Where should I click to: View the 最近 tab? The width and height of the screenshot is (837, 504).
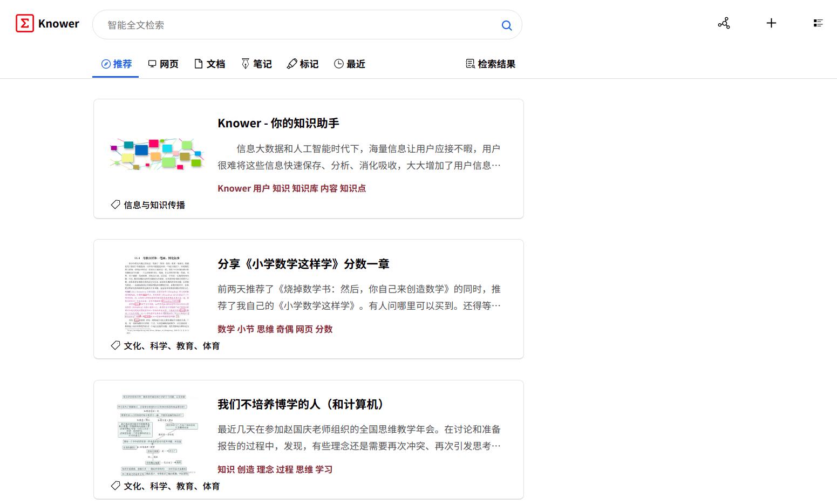(350, 64)
